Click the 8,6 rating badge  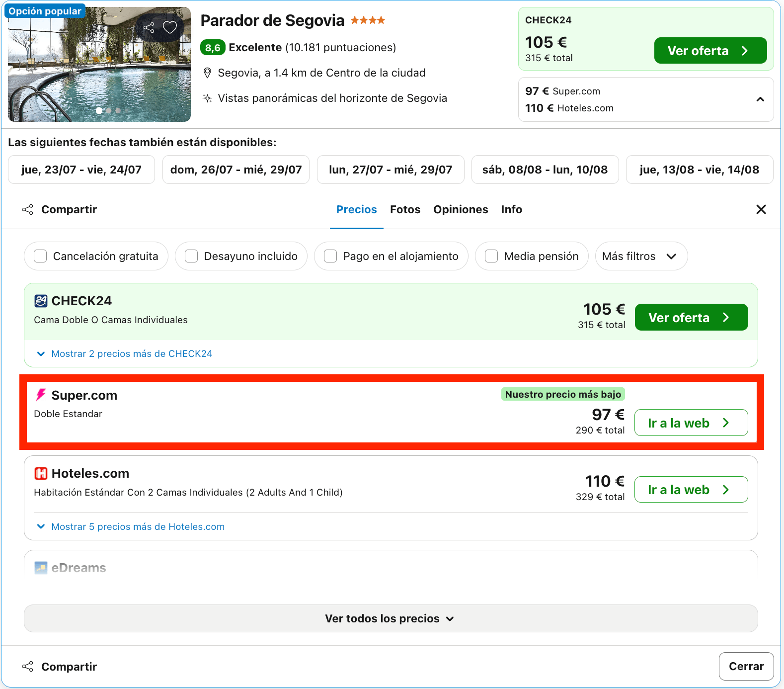213,48
